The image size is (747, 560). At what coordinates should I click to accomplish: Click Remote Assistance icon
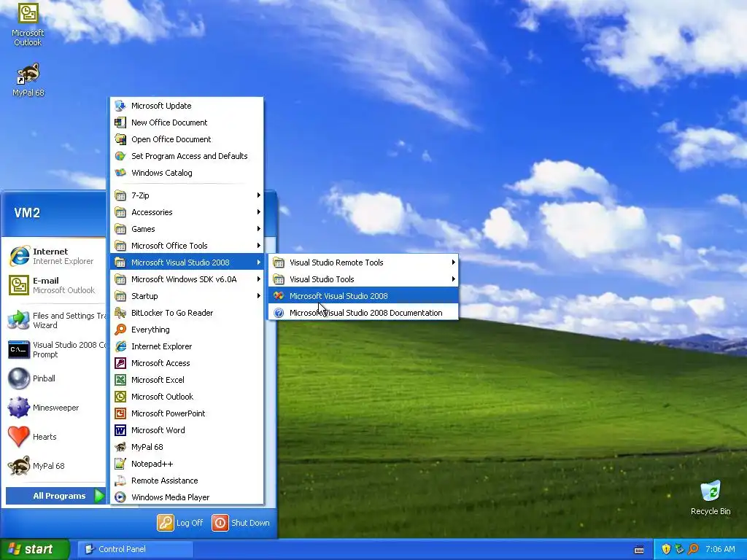pyautogui.click(x=120, y=481)
